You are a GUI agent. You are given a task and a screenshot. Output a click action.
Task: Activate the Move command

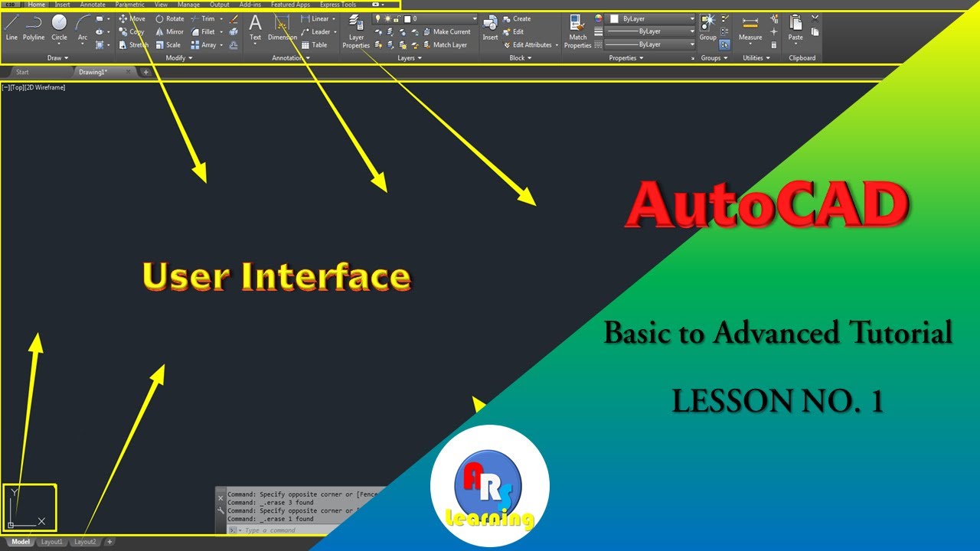coord(132,18)
